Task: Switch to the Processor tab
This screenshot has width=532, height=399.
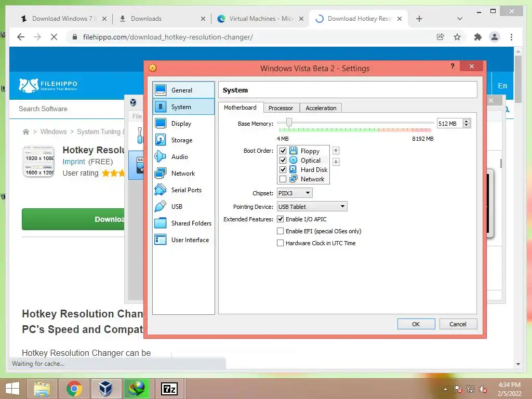Action: tap(281, 108)
